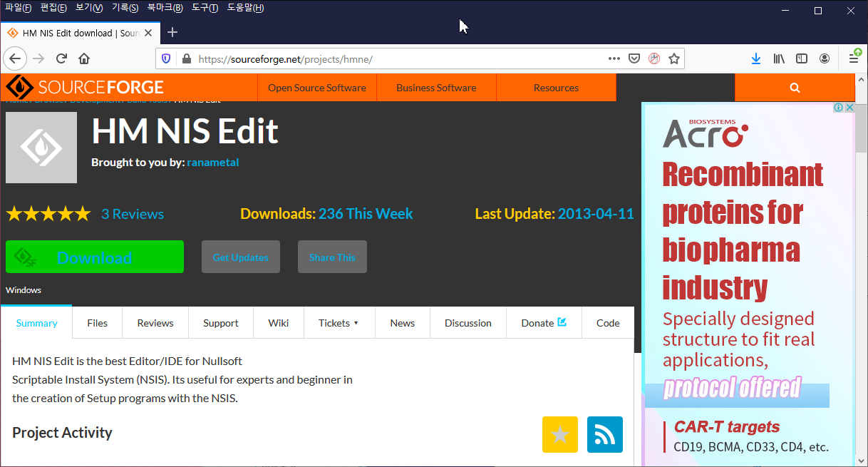Bookmark this page with star icon

673,58
